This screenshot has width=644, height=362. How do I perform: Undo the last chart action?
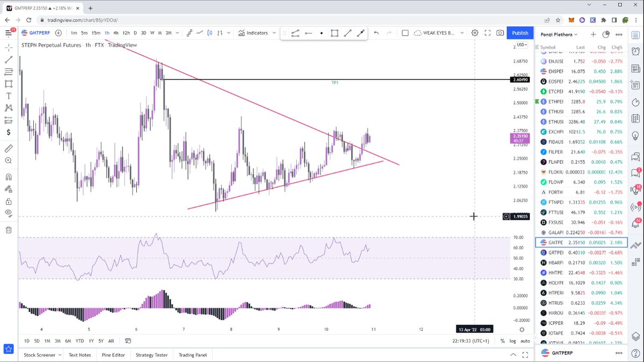click(x=376, y=33)
